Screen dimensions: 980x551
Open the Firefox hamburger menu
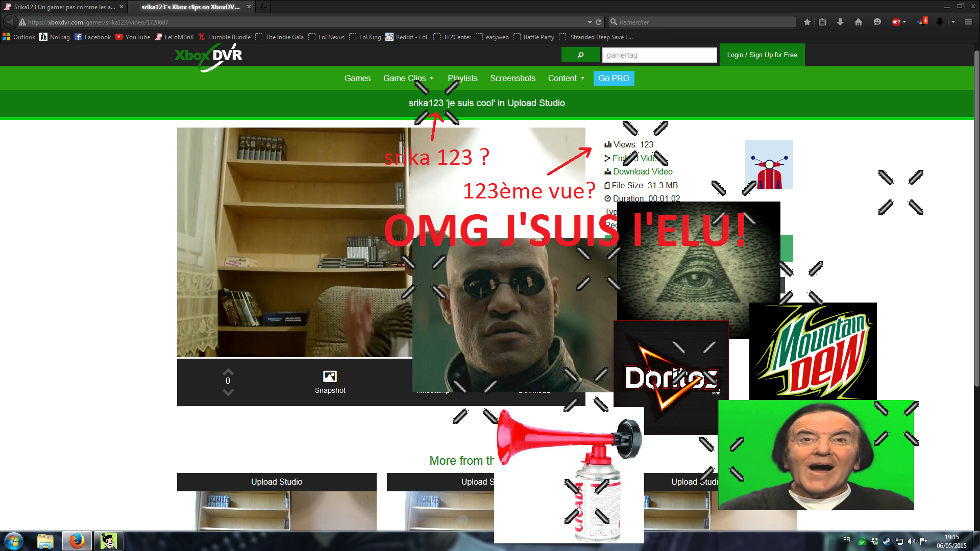969,22
